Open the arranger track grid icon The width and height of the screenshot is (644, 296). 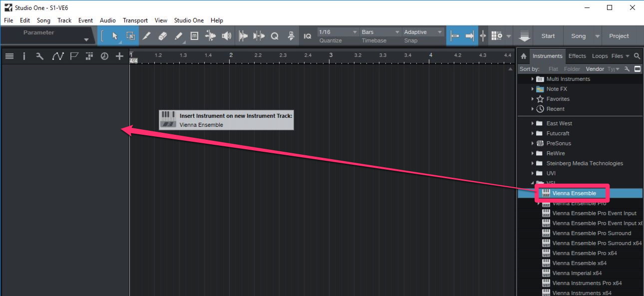point(89,56)
